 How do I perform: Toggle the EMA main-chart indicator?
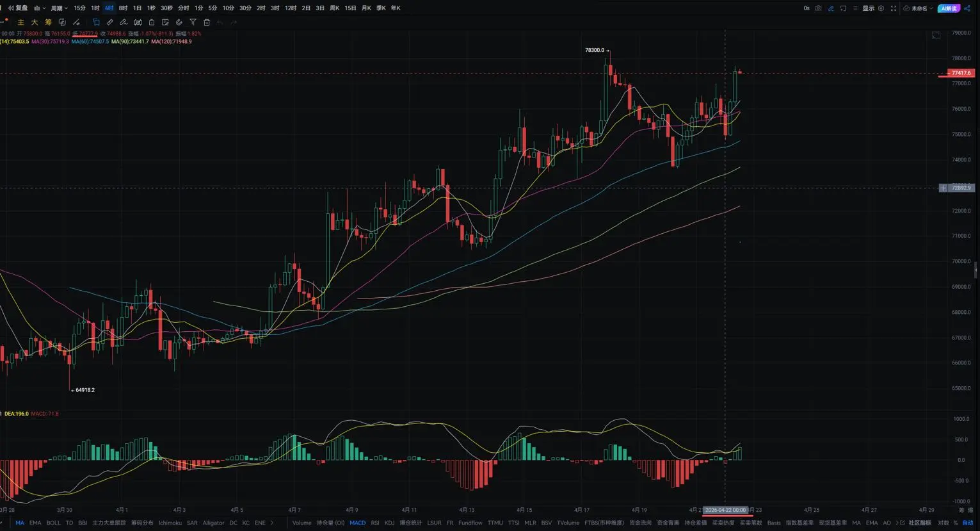pyautogui.click(x=35, y=523)
